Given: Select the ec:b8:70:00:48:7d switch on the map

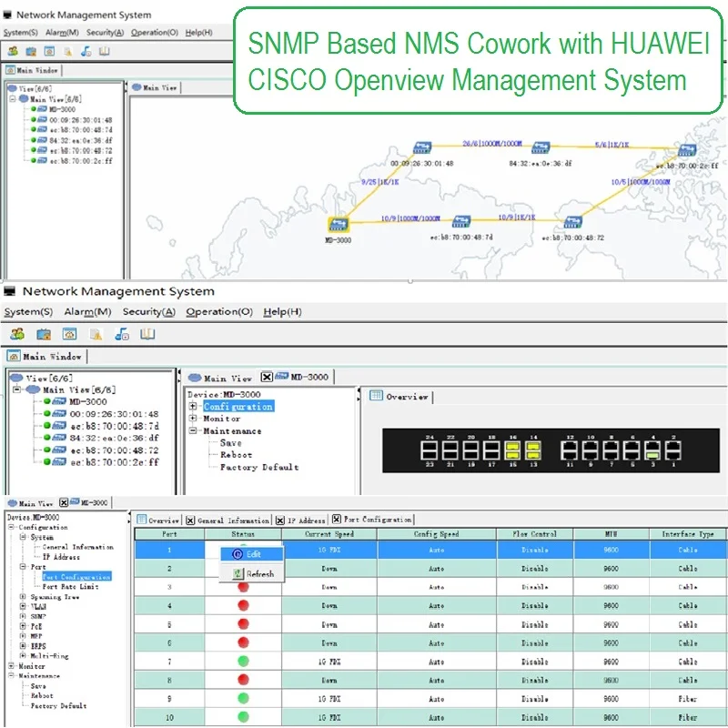Looking at the screenshot, I should (x=461, y=222).
